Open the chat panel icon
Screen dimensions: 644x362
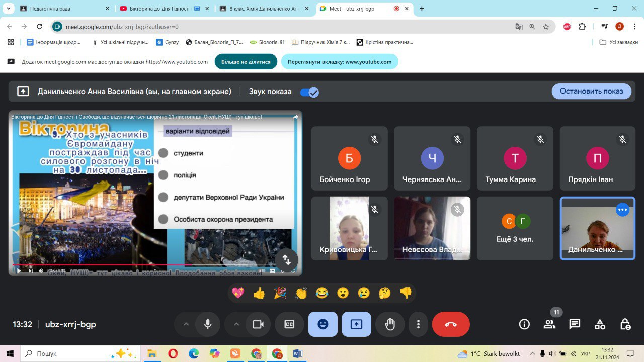click(575, 324)
